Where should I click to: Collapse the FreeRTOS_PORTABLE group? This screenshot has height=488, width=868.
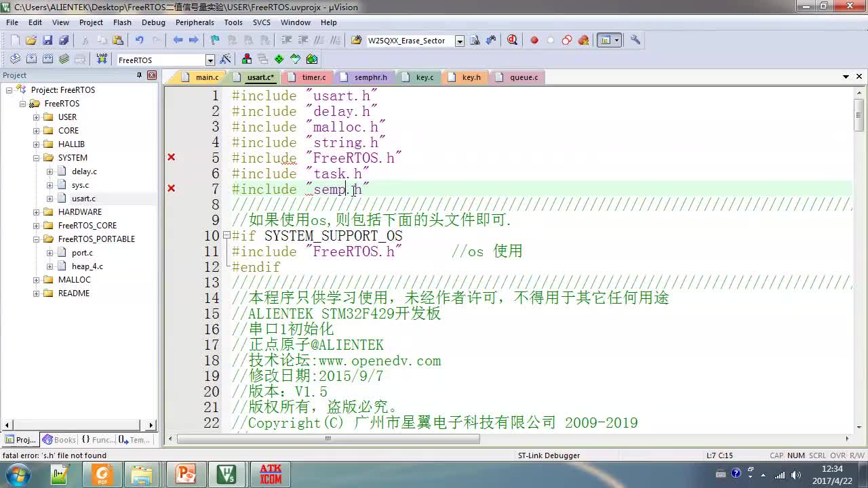click(x=36, y=239)
